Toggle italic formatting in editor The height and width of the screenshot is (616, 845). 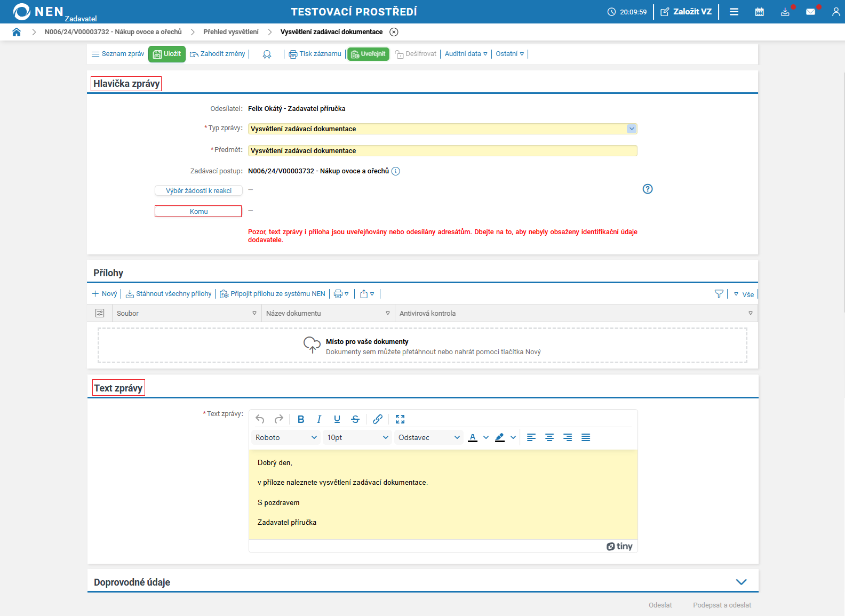pos(319,419)
